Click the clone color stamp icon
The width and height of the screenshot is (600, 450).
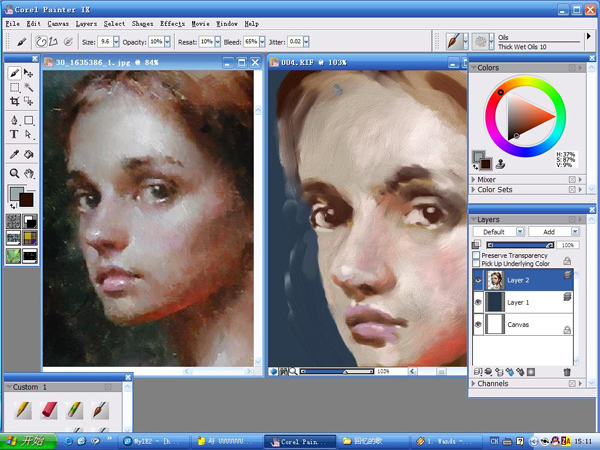pos(500,164)
